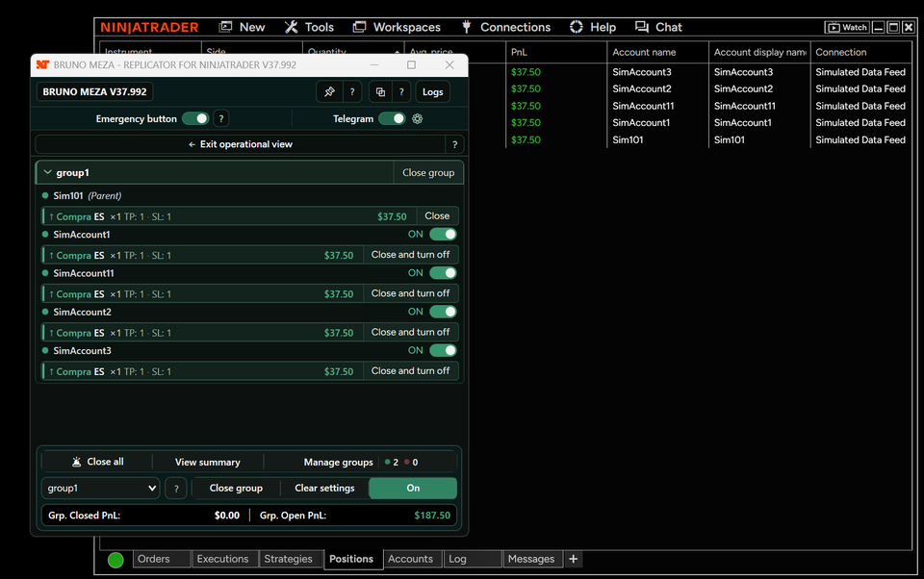Screen dimensions: 924x579
Task: Click the help icon next to pin button
Action: pyautogui.click(x=352, y=92)
